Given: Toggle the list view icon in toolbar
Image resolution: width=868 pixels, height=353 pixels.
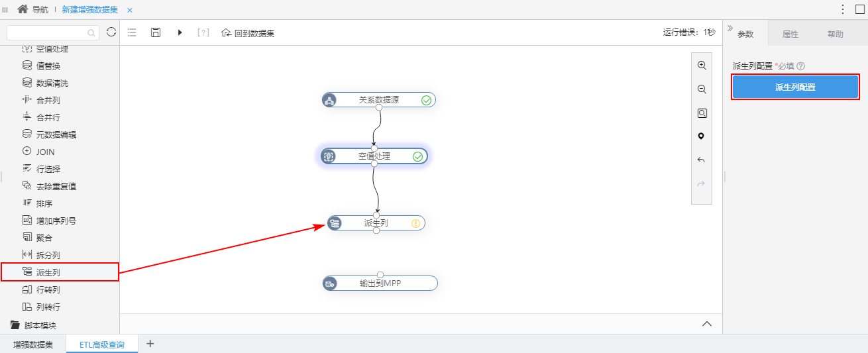Looking at the screenshot, I should [x=132, y=32].
